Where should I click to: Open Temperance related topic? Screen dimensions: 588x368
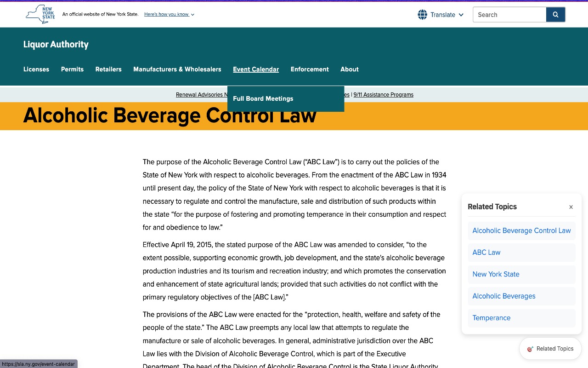521,318
